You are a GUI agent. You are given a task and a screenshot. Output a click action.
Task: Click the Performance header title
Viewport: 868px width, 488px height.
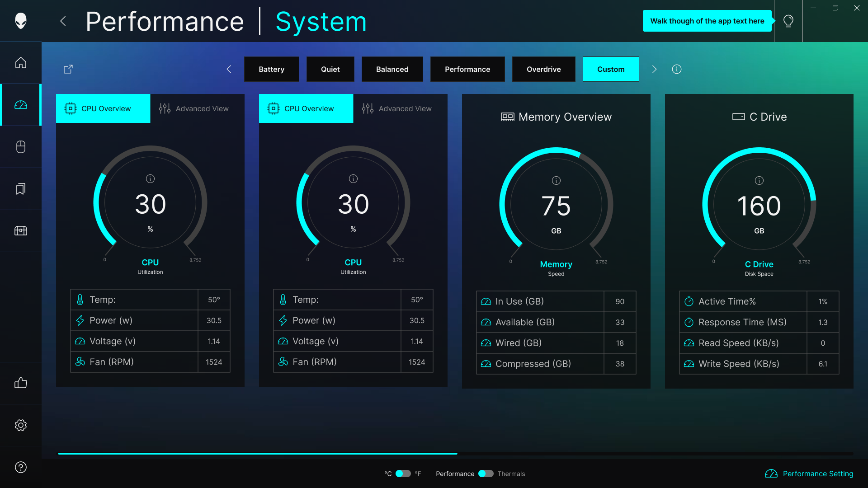click(165, 21)
